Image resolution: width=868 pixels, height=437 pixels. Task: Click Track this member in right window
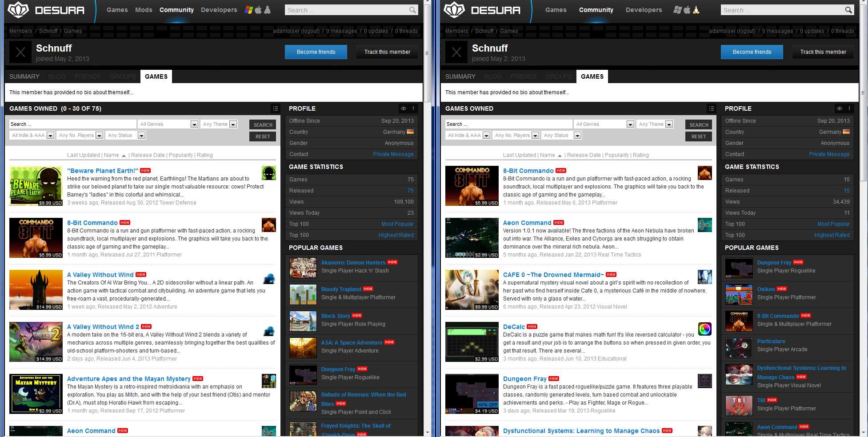(823, 52)
